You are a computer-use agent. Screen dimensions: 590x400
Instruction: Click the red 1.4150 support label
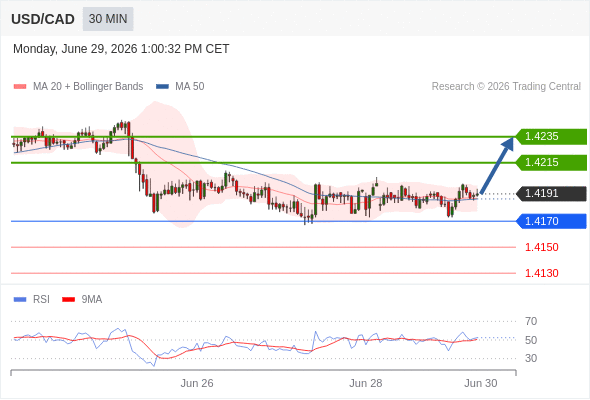point(542,247)
